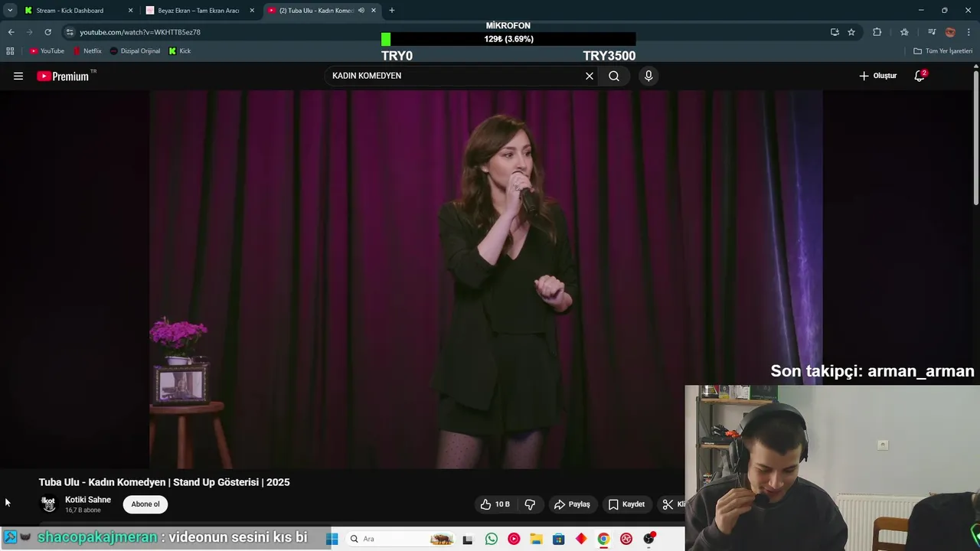The image size is (980, 551).
Task: Open the red circular app on taskbar
Action: coord(626,539)
